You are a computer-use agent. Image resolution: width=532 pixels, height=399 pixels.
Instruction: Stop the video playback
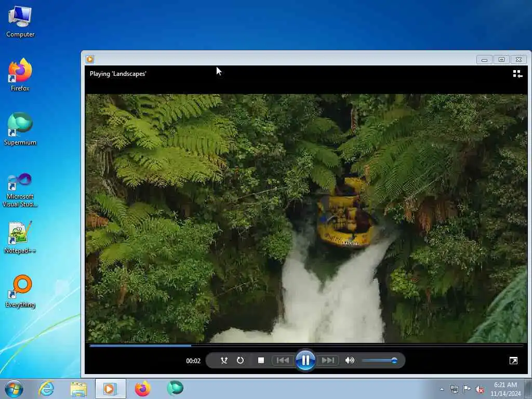261,361
